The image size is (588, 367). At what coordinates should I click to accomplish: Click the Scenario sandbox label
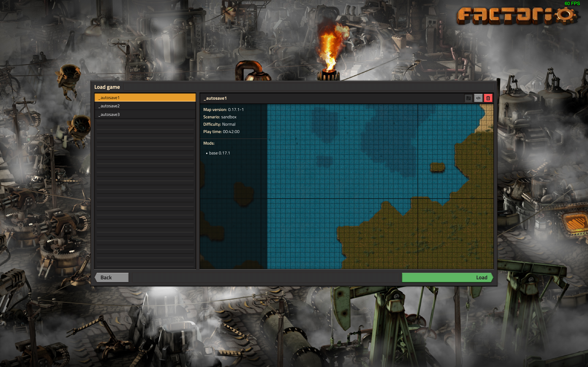click(220, 117)
